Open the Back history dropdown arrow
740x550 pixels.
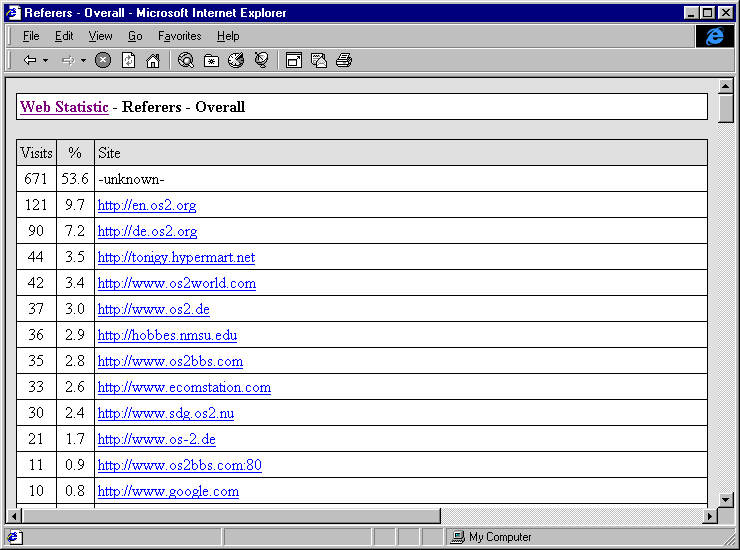pos(45,60)
